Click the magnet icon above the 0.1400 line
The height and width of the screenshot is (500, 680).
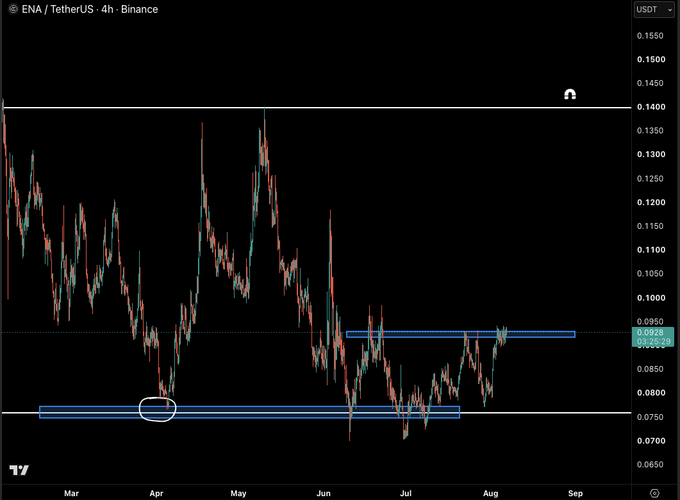570,94
